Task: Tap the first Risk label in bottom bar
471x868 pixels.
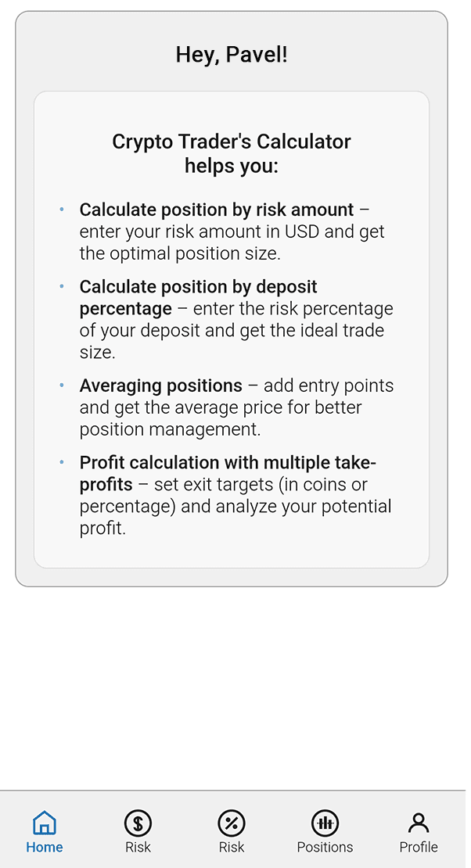Action: click(138, 847)
